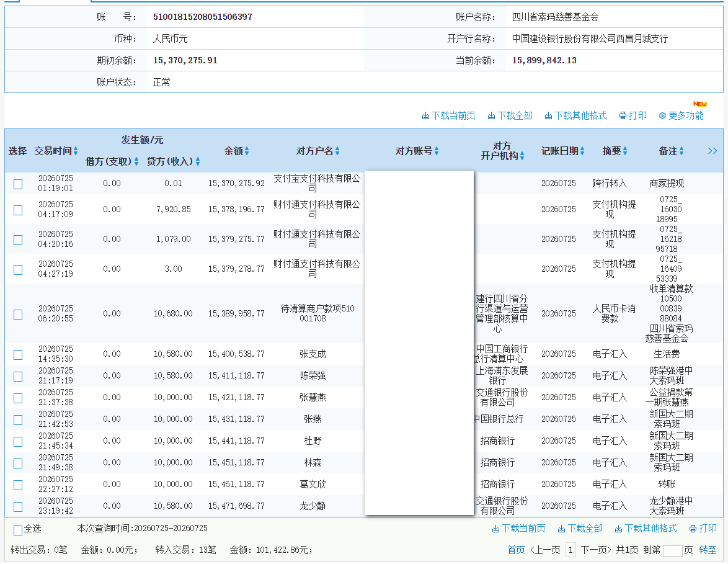The image size is (728, 564).
Task: Click the 到第 page number input
Action: point(672,550)
